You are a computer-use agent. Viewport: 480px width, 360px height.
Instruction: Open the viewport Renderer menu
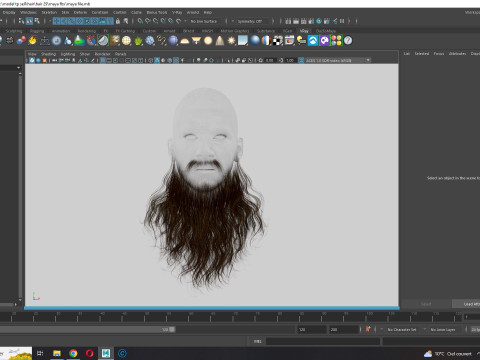click(x=102, y=54)
